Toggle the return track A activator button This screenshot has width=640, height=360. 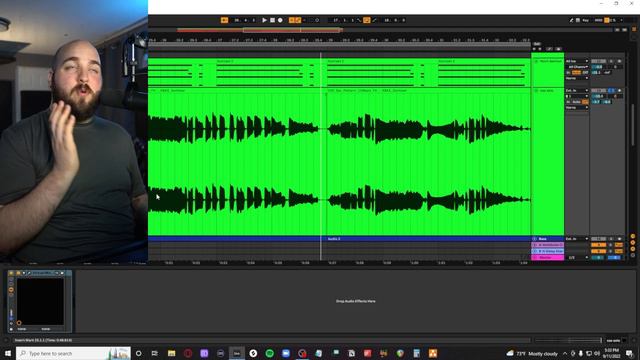(598, 245)
